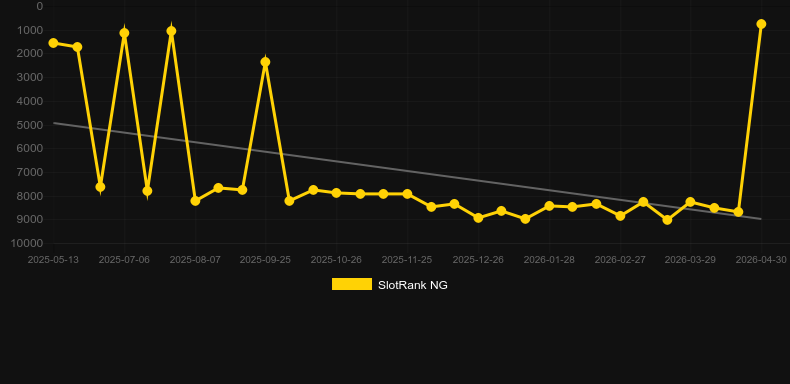Screen dimensions: 790x384
Task: Click the 2025-05-13 x-axis date label
Action: (x=53, y=260)
